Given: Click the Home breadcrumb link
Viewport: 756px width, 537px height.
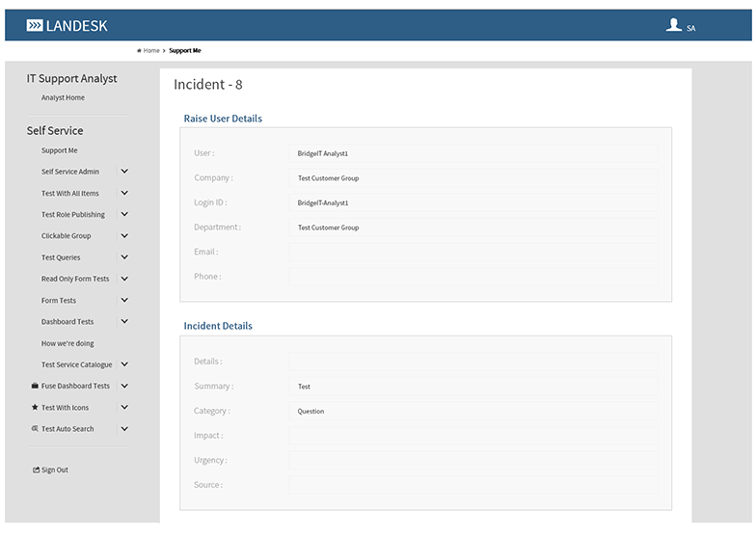Looking at the screenshot, I should 151,50.
